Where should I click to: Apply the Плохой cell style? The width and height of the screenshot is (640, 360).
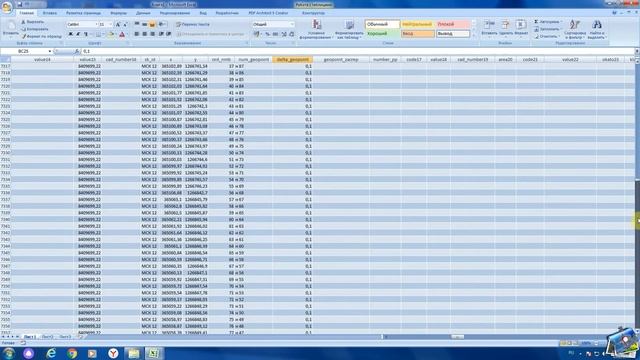click(453, 24)
